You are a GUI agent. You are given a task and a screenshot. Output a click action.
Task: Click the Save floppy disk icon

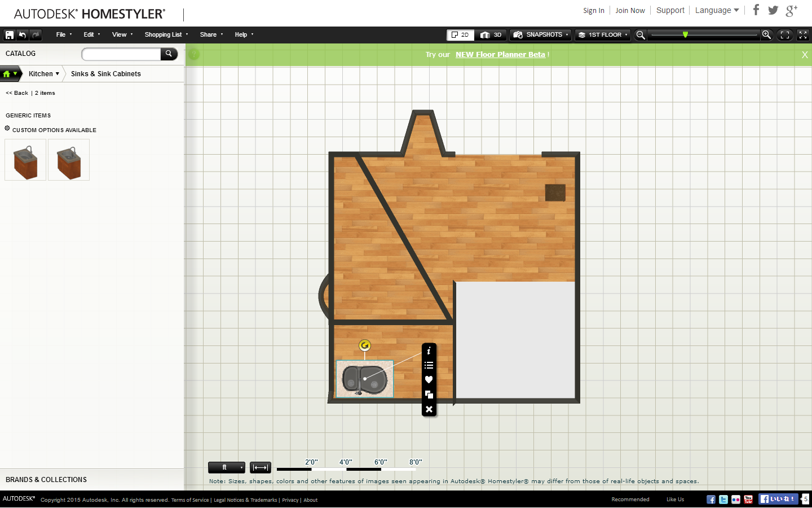(9, 35)
